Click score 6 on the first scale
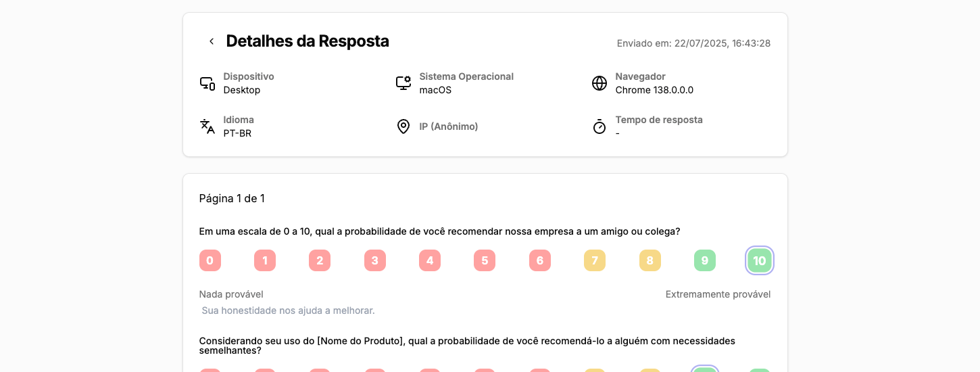Viewport: 980px width, 372px height. click(540, 260)
